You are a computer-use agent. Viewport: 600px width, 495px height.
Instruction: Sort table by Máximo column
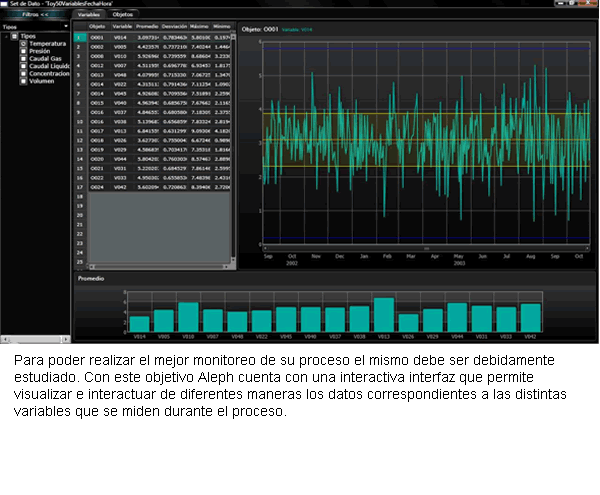tap(197, 27)
